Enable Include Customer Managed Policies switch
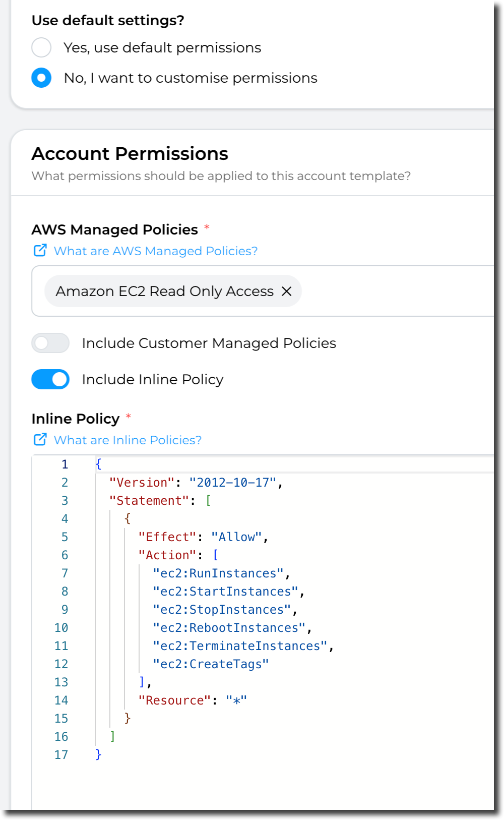 click(50, 343)
